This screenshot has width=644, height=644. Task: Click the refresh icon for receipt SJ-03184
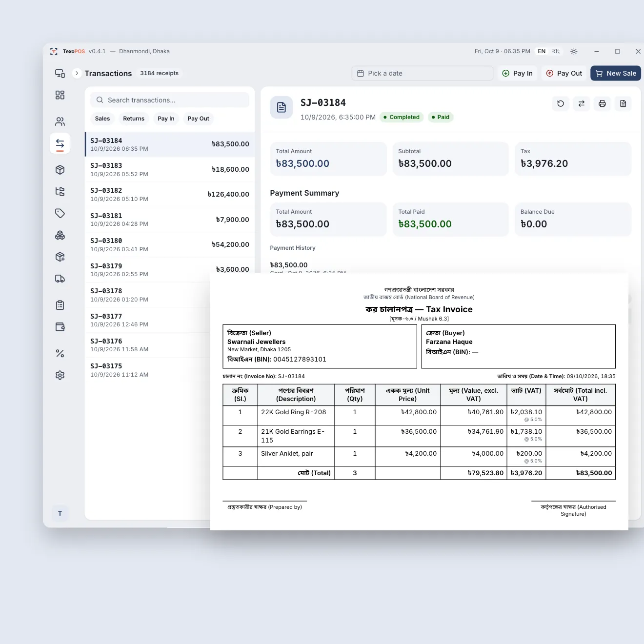561,103
